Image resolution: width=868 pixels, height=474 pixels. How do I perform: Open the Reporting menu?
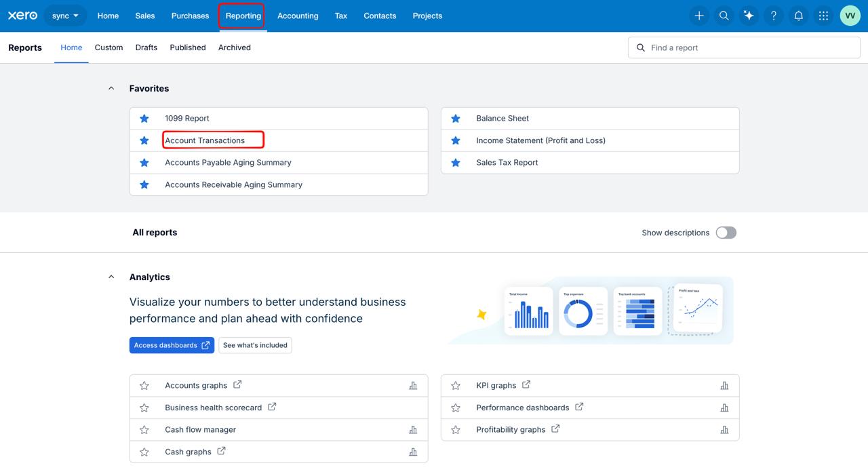click(x=243, y=16)
